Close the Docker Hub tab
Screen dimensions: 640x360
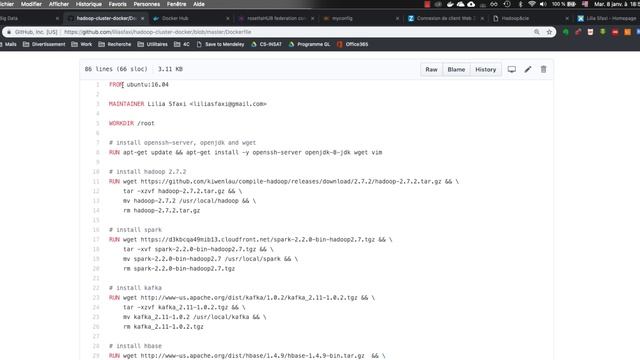(x=228, y=18)
